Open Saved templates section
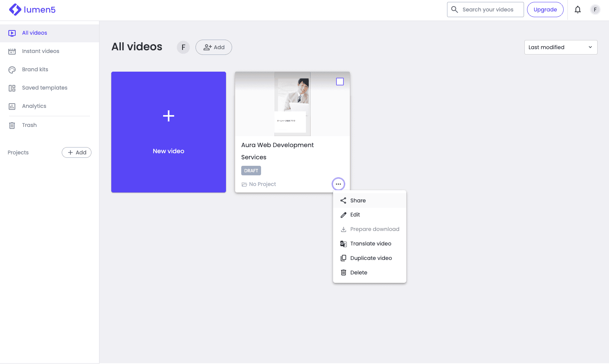Screen dimensions: 609x364 (x=45, y=88)
